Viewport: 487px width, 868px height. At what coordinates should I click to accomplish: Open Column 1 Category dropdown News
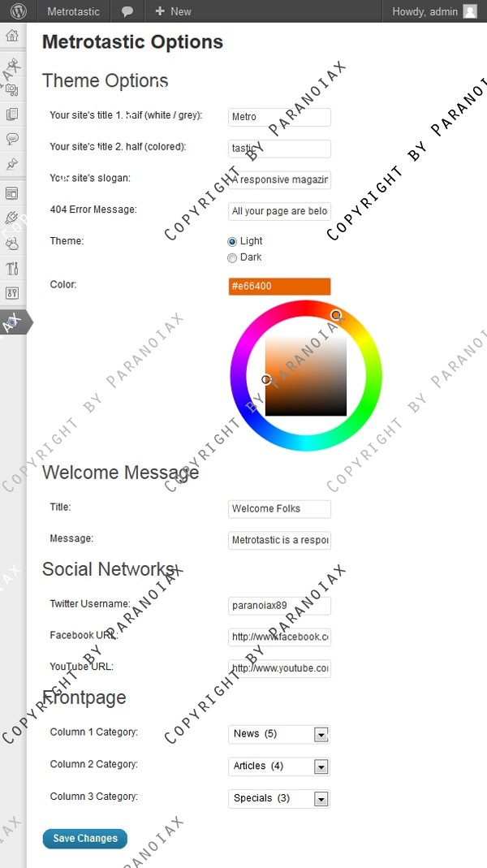tap(279, 734)
